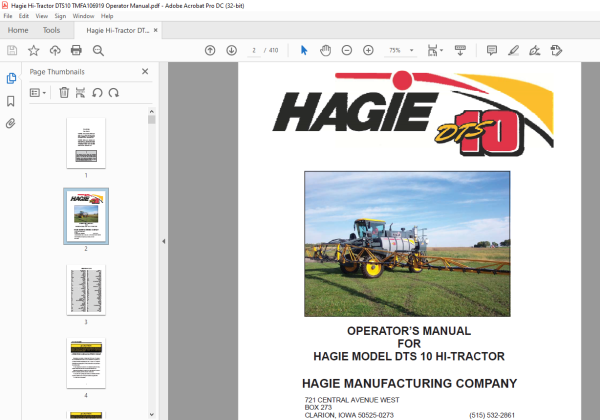Open Page Thumbnails sidebar icon

[x=11, y=78]
